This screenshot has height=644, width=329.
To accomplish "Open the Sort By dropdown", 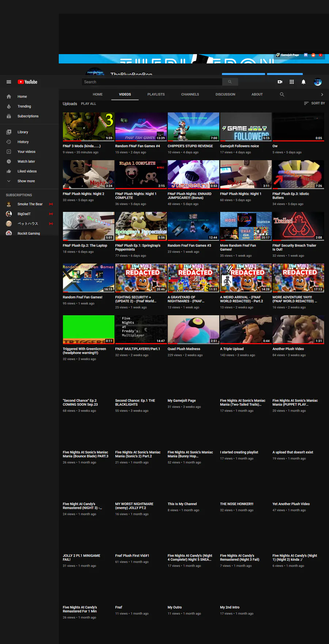I will (x=314, y=103).
